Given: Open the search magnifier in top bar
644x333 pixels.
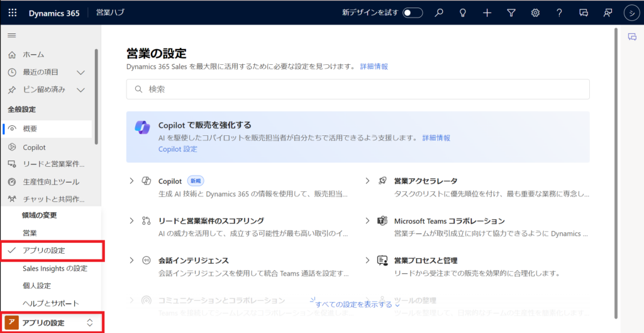Looking at the screenshot, I should tap(439, 13).
